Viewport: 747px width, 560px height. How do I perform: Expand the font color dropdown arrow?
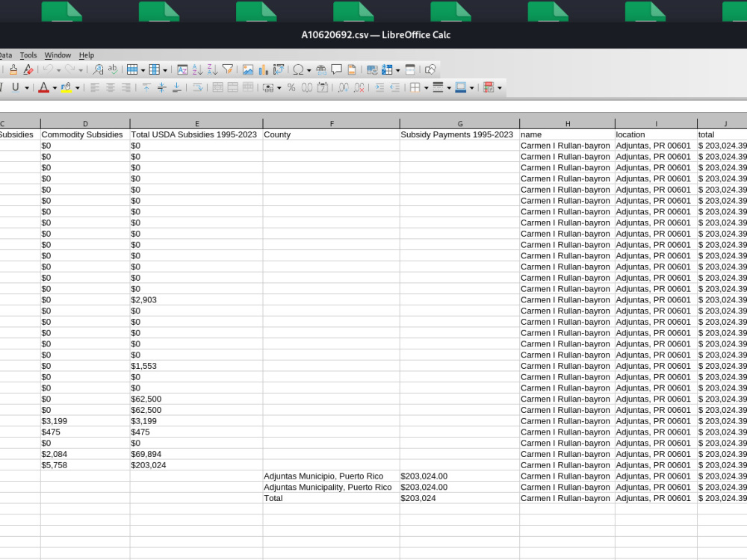(55, 88)
